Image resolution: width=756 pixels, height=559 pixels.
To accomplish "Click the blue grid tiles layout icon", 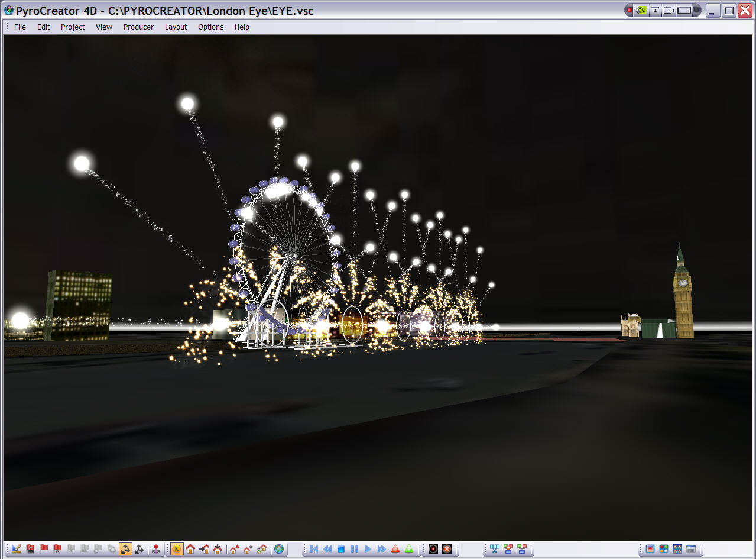I will 677,549.
